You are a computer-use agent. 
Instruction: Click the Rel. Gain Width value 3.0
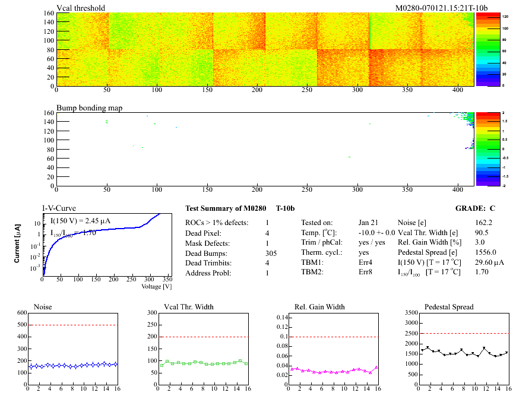[480, 242]
